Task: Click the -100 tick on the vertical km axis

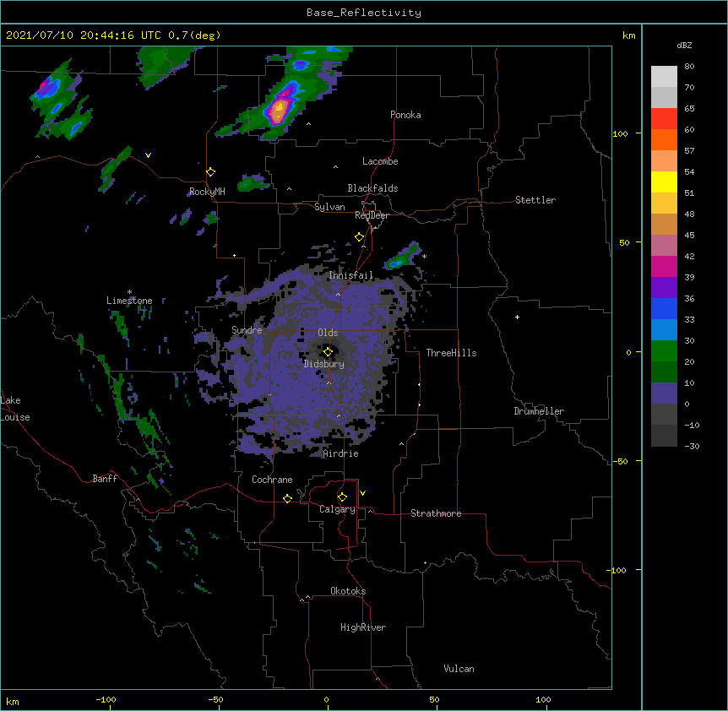Action: tap(617, 570)
